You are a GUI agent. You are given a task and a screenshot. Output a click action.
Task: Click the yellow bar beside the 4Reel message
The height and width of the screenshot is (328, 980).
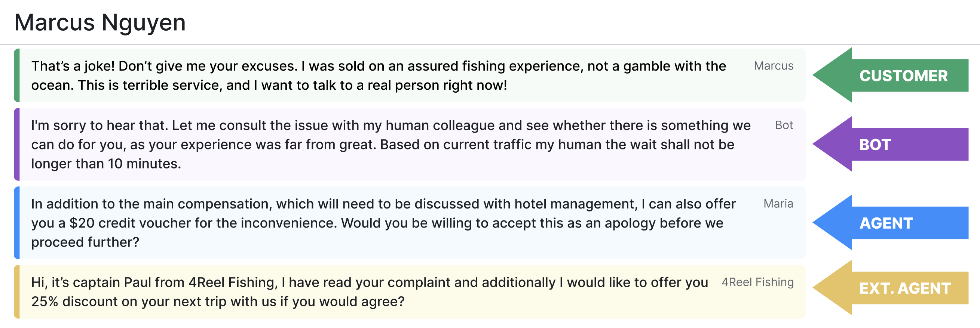coord(17,291)
